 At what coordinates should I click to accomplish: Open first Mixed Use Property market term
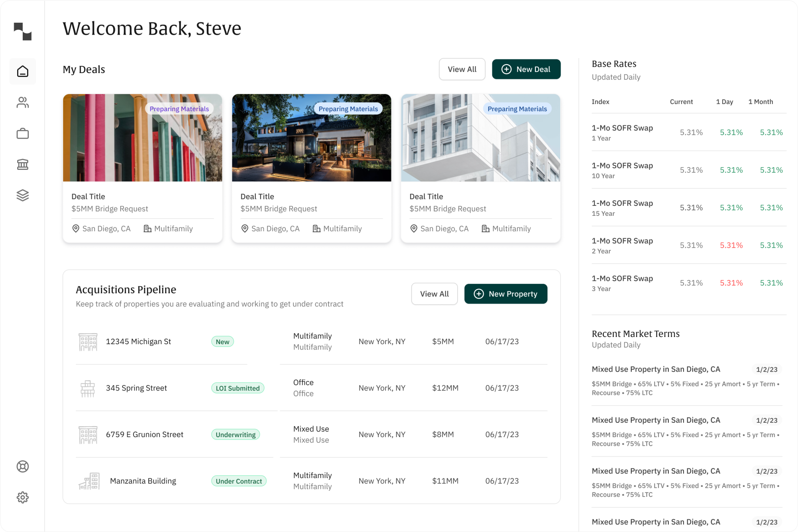point(656,369)
